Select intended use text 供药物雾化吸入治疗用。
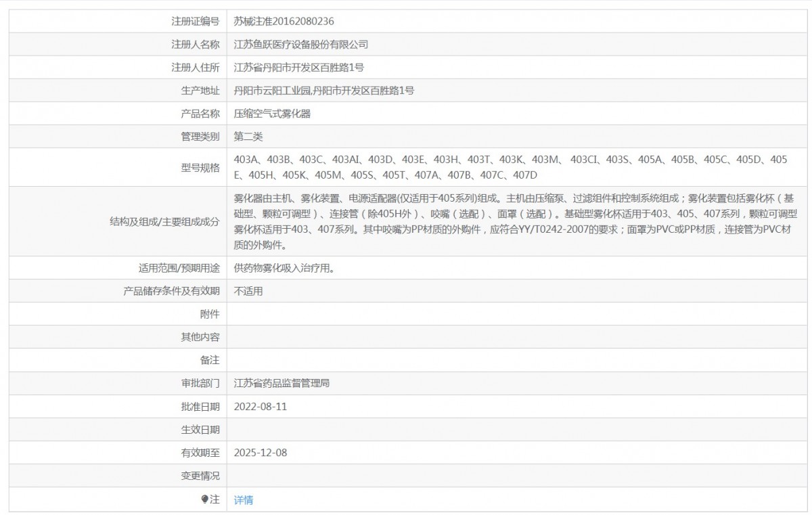Image resolution: width=812 pixels, height=515 pixels. coord(284,268)
